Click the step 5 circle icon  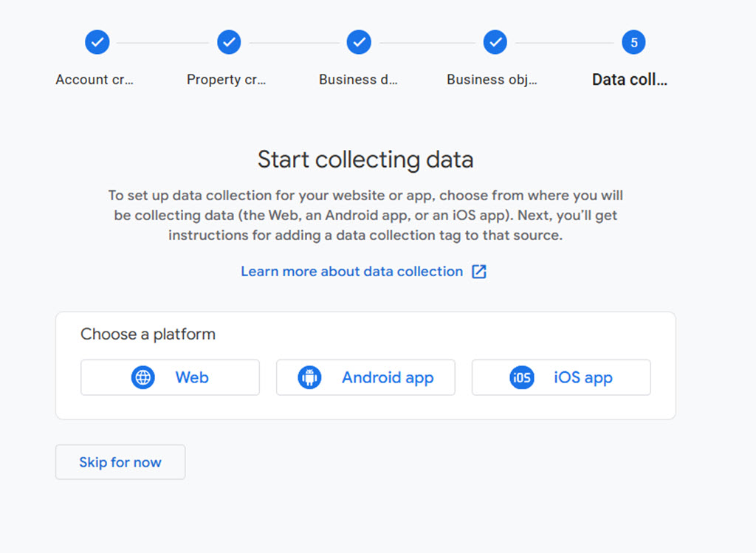633,42
